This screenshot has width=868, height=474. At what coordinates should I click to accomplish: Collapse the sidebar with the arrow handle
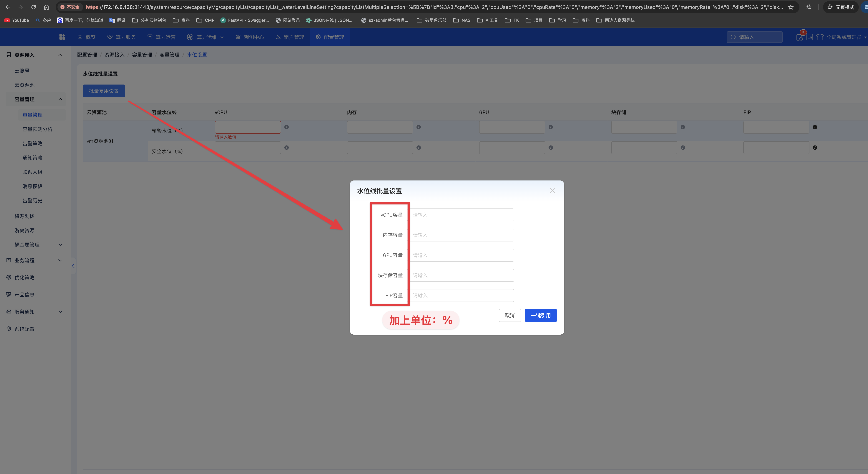[x=73, y=266]
